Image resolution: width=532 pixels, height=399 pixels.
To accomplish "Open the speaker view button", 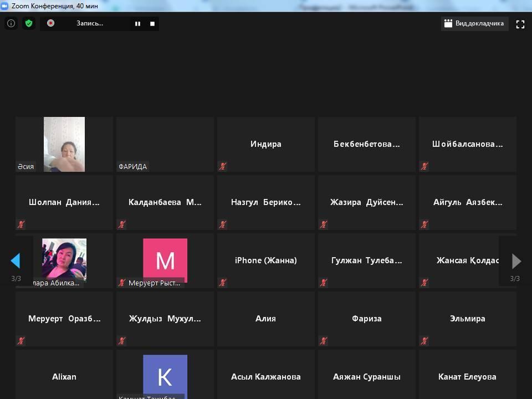I will (x=474, y=24).
